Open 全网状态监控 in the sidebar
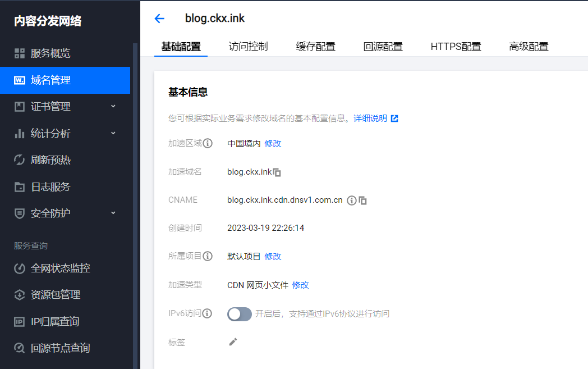 coord(60,268)
